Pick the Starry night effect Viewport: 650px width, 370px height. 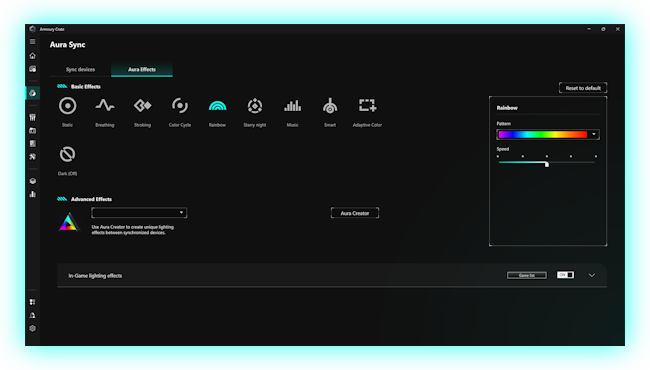(x=255, y=106)
